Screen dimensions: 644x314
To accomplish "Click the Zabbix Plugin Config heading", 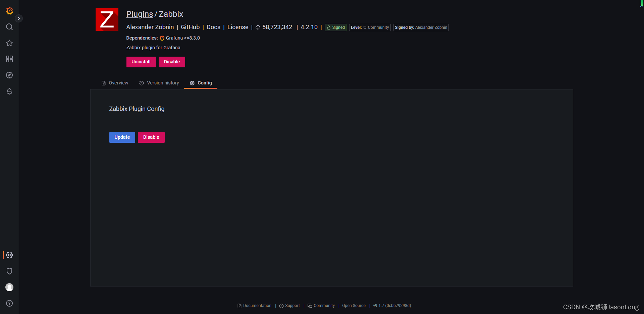I will click(137, 109).
